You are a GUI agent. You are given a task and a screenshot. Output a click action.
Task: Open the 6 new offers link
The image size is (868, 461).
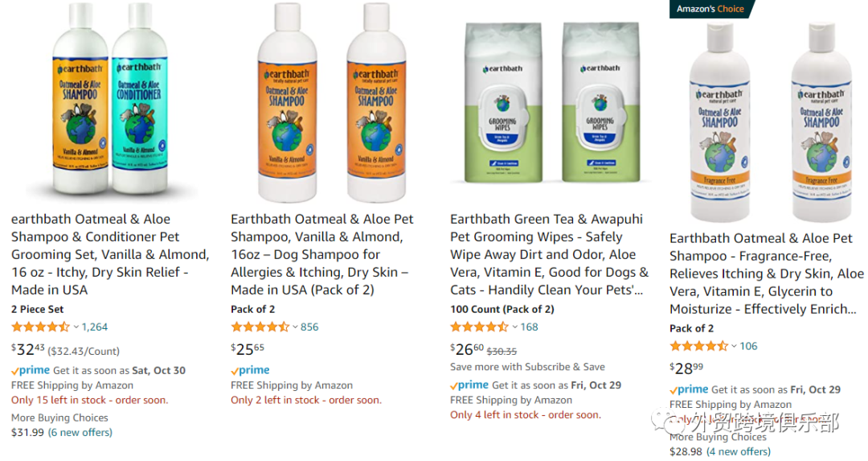coord(80,432)
